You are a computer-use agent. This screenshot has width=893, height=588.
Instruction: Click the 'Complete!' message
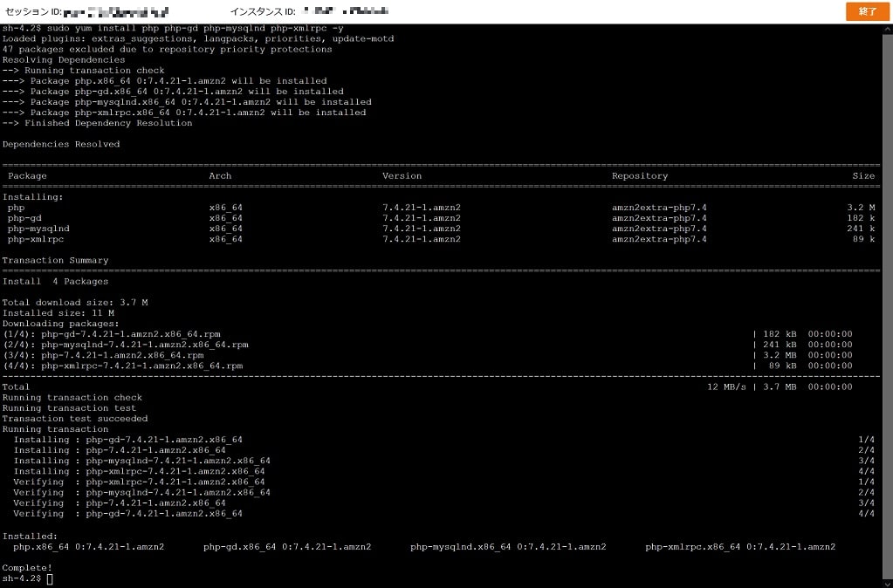click(x=27, y=568)
